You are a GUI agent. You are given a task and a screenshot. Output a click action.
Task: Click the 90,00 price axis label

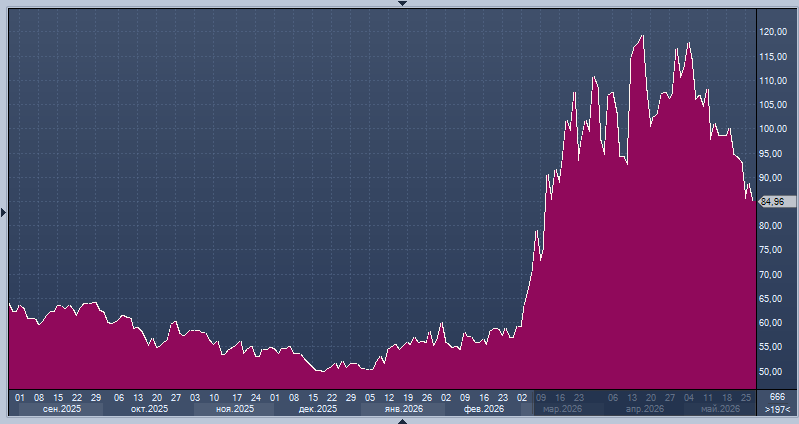coord(773,177)
